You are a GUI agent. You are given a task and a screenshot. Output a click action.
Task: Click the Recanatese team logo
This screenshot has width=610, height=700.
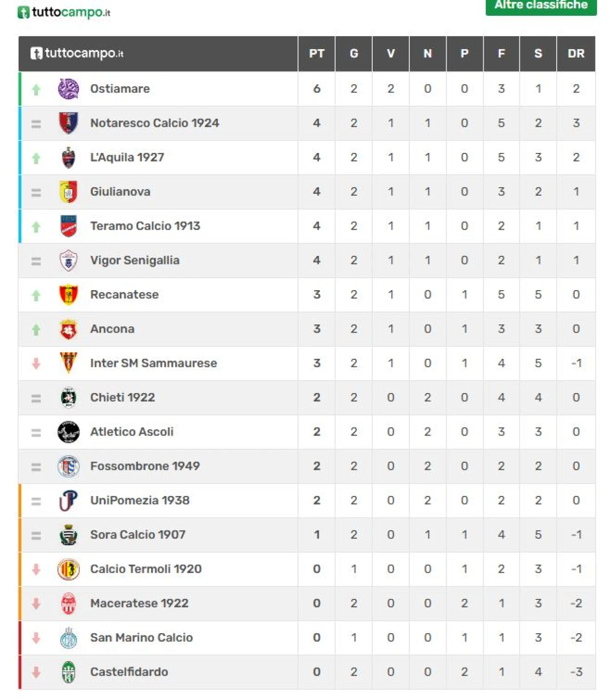click(x=68, y=295)
